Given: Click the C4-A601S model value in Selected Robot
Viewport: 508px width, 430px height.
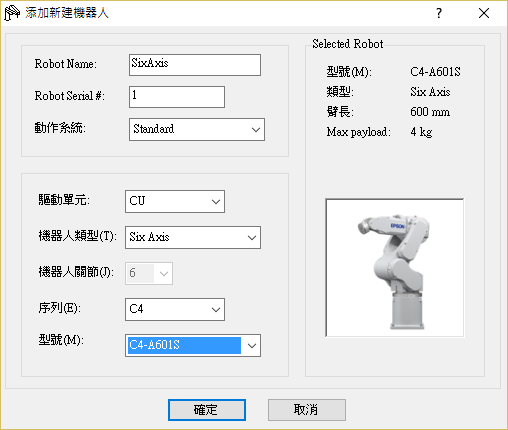Looking at the screenshot, I should coord(435,72).
